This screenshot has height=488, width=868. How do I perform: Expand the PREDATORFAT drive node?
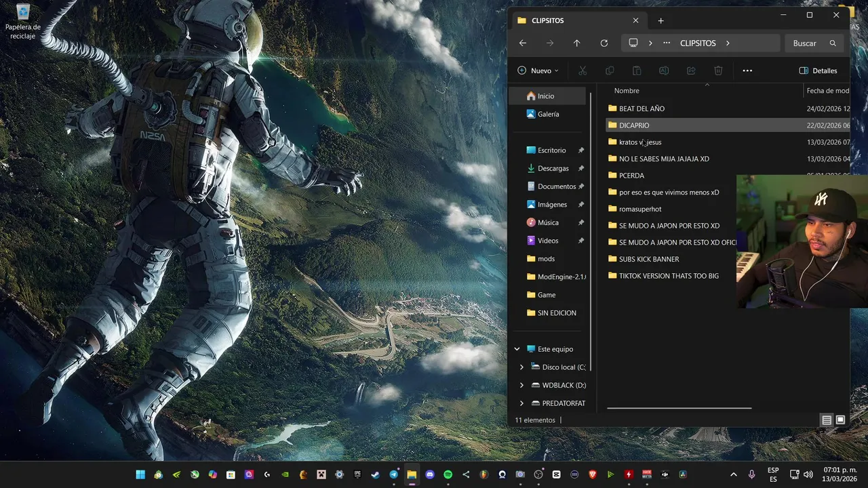[521, 403]
